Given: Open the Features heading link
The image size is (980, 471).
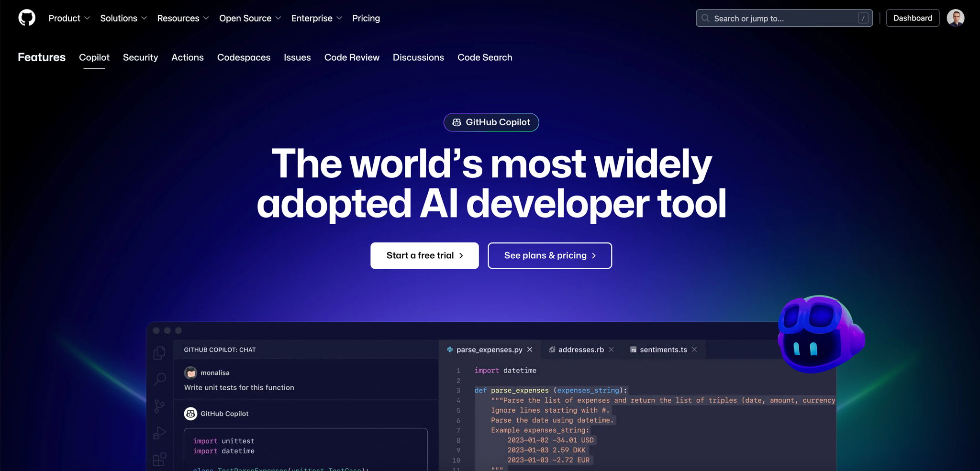Looking at the screenshot, I should click(42, 57).
